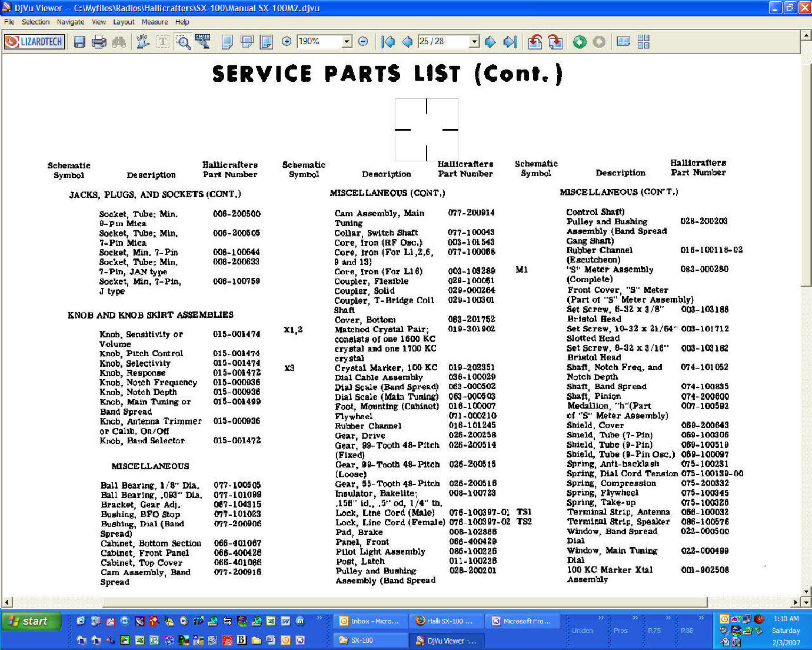Expand the Quick Launch overflow chevron

tap(320, 618)
